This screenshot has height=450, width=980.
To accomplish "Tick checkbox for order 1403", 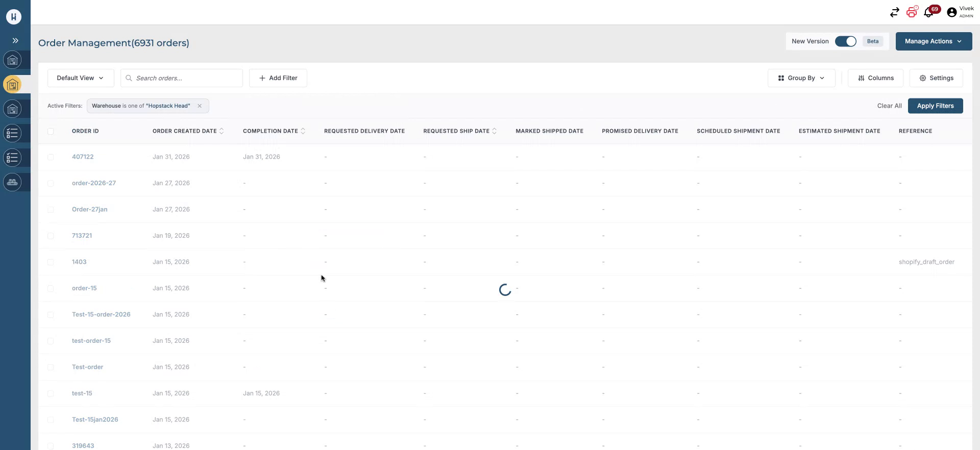I will tap(51, 262).
